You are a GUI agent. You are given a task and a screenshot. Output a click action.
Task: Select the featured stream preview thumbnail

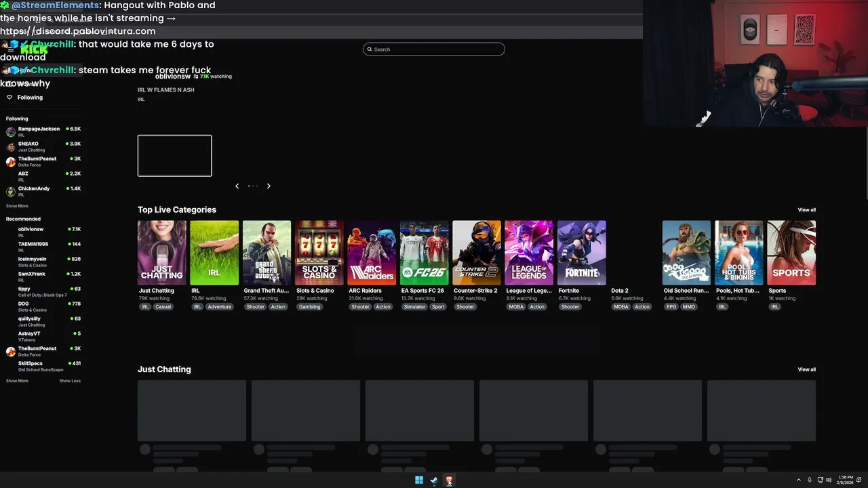point(175,156)
